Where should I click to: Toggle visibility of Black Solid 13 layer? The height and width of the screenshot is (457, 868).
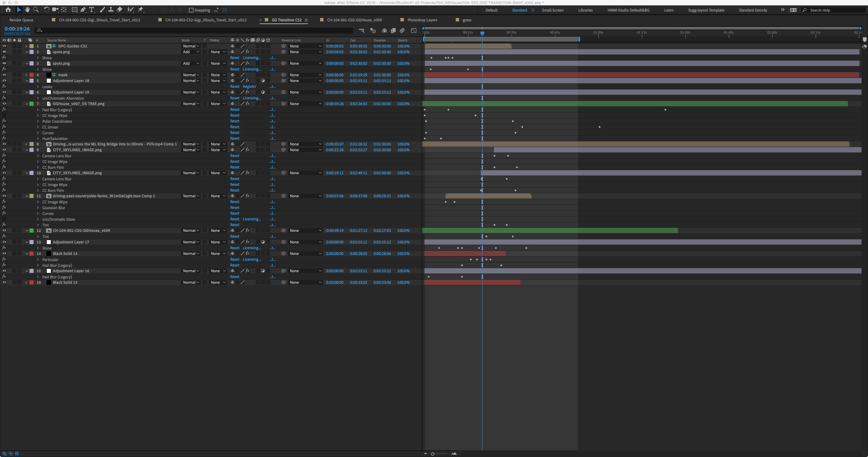tap(4, 282)
